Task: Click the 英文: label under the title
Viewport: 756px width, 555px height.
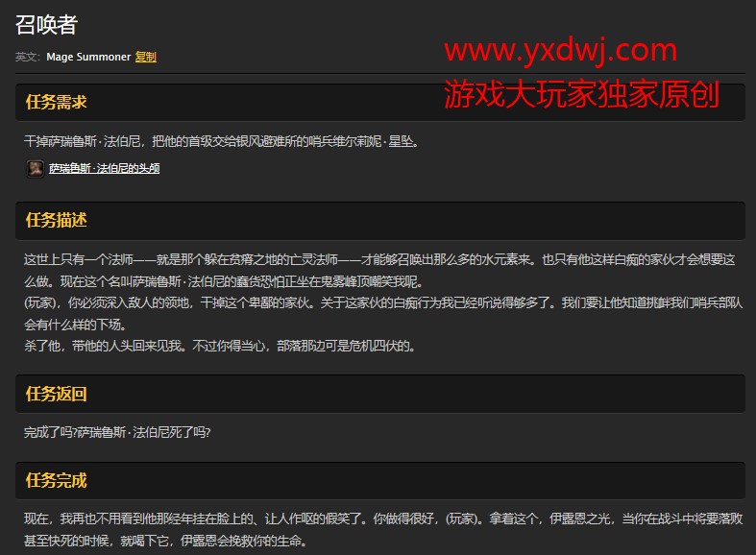Action: (28, 57)
